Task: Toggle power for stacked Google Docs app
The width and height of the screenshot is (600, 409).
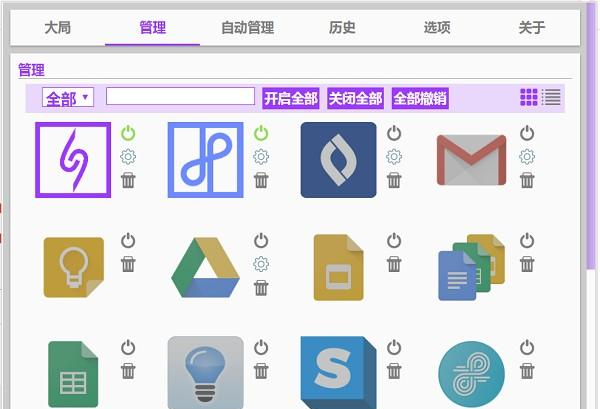Action: (x=527, y=241)
